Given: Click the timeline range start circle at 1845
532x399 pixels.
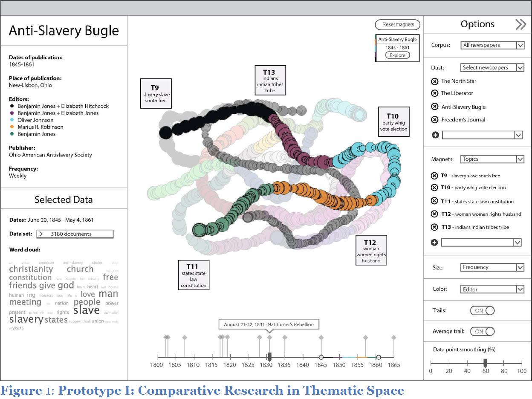Looking at the screenshot, I should pos(321,357).
